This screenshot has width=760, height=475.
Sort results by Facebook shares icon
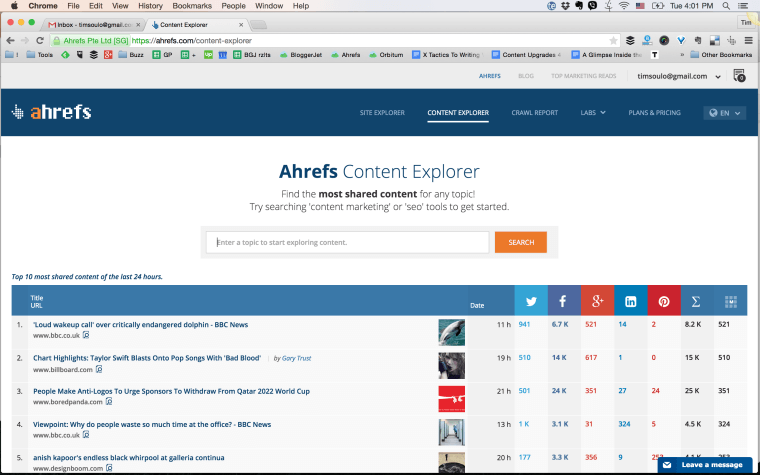[563, 301]
